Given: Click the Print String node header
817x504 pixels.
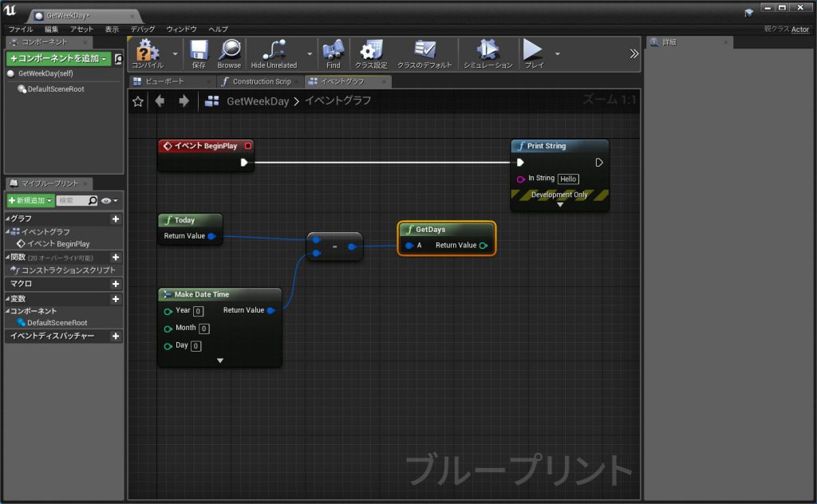Looking at the screenshot, I should [559, 146].
